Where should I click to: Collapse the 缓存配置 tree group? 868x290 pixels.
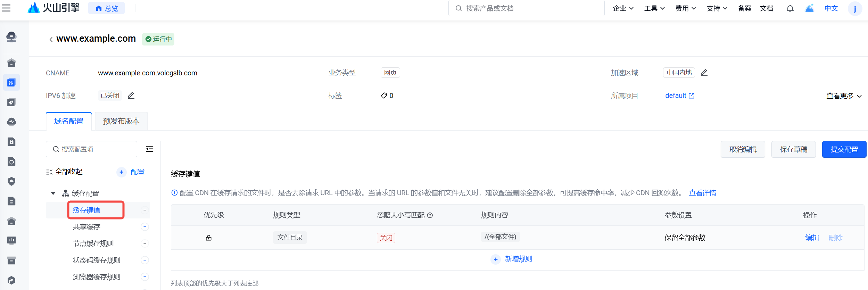click(x=53, y=193)
